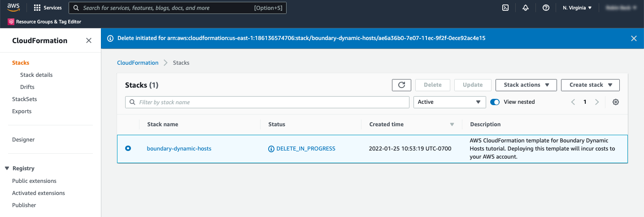Click the info icon in the blue banner

click(110, 39)
